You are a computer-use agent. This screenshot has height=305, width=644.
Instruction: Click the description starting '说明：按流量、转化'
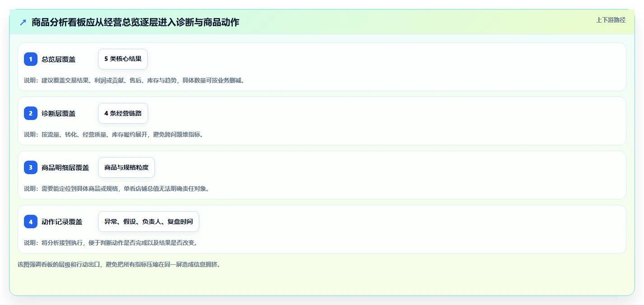pos(113,134)
